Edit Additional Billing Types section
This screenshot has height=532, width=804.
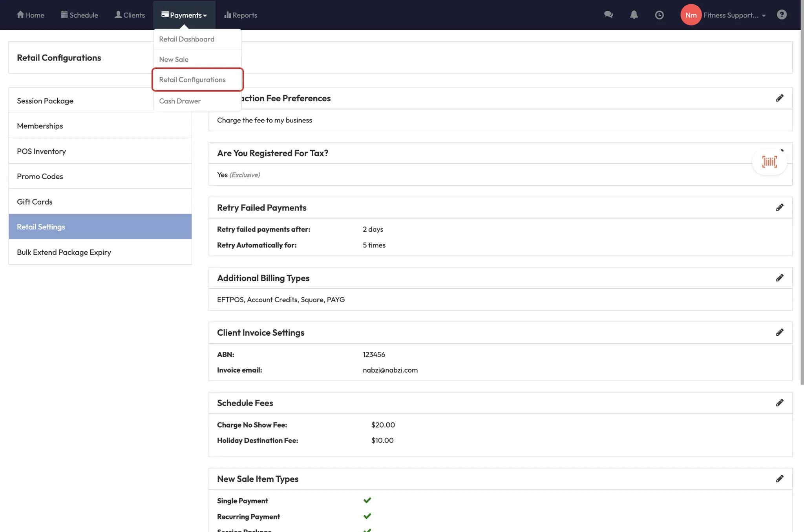(x=780, y=278)
